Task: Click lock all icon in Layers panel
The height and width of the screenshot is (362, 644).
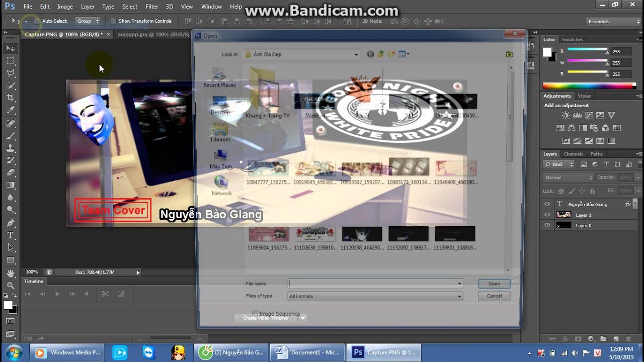Action: click(x=592, y=191)
